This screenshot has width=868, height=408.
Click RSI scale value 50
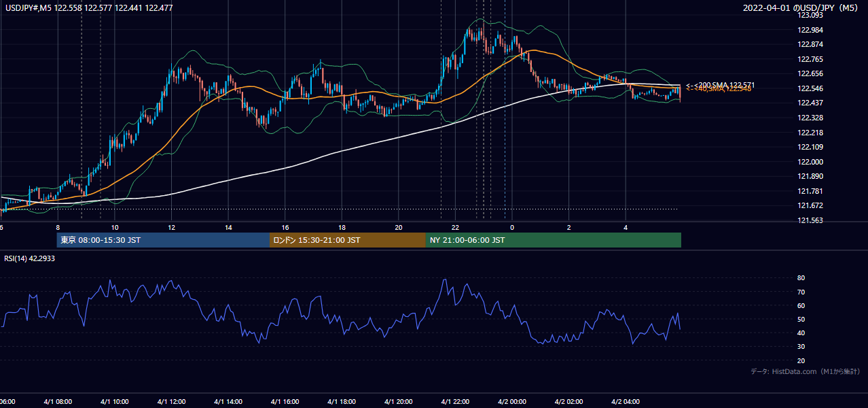click(x=801, y=319)
